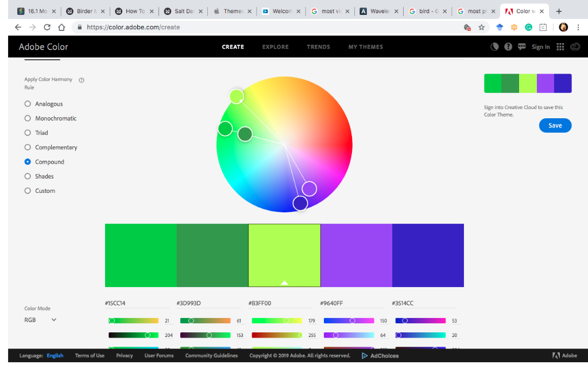The image size is (588, 372).
Task: Open the Color Mode RGB dropdown
Action: tap(39, 320)
